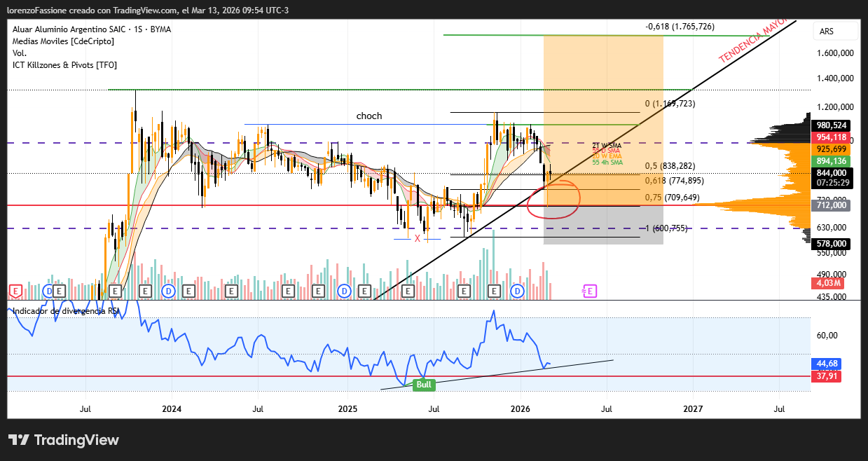The height and width of the screenshot is (461, 868).
Task: Select the Indicador de divergencia RSI legend
Action: [x=67, y=310]
